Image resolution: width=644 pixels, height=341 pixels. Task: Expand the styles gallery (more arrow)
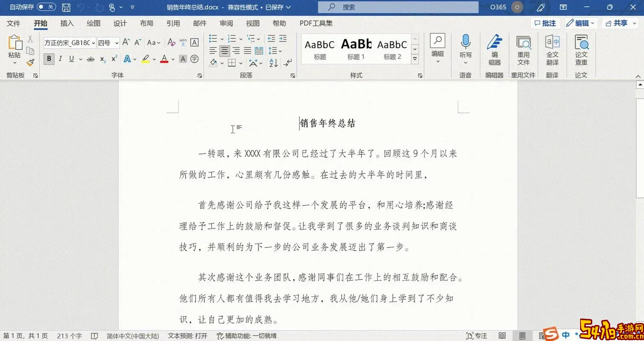click(x=415, y=60)
